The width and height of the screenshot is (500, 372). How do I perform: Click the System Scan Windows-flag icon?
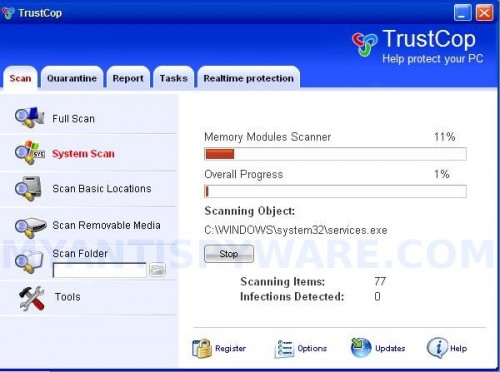30,153
